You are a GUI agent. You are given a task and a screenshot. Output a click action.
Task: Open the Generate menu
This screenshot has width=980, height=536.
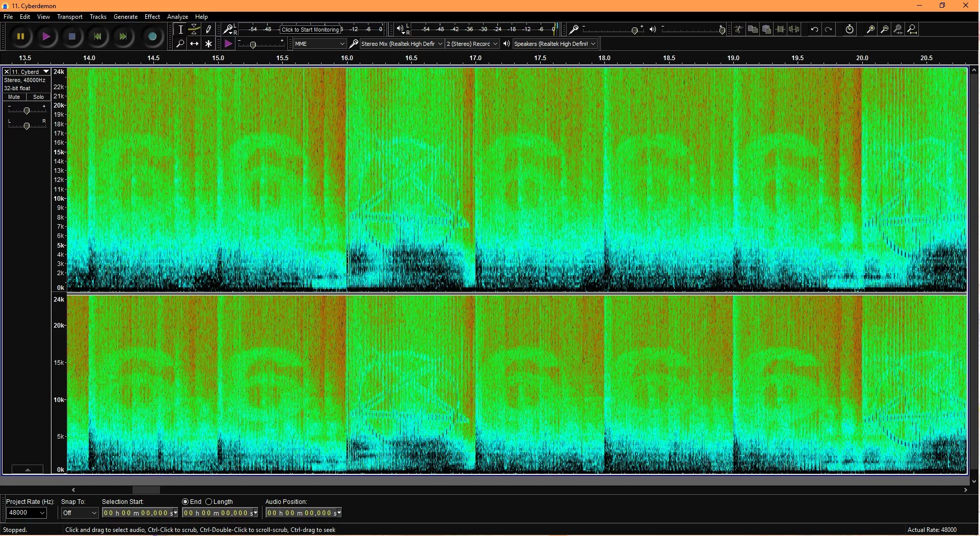pos(125,17)
